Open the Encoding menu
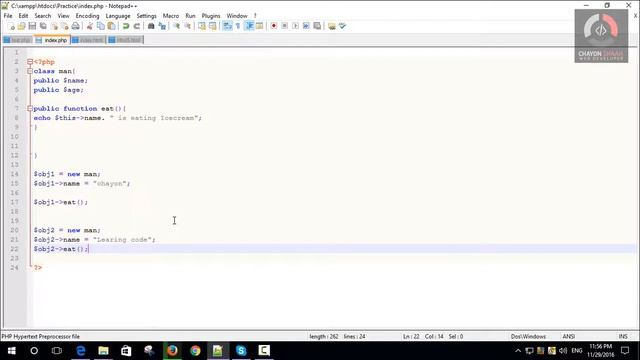The width and height of the screenshot is (640, 360). coord(87,16)
